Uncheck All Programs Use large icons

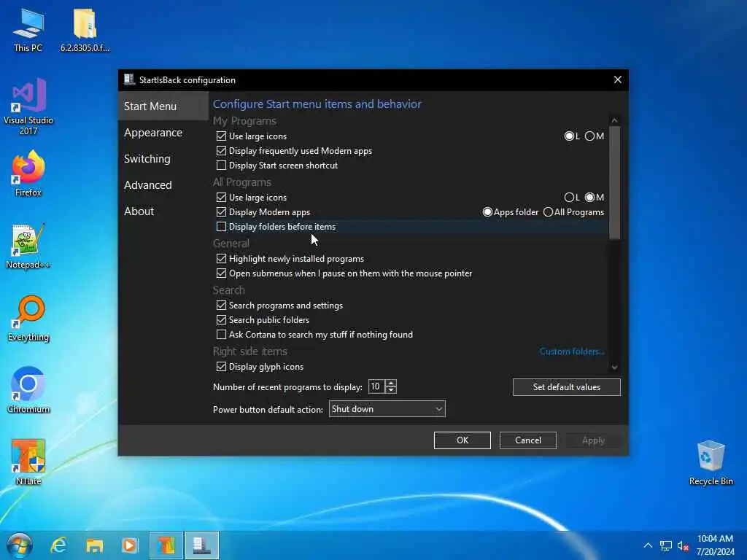[x=221, y=197]
